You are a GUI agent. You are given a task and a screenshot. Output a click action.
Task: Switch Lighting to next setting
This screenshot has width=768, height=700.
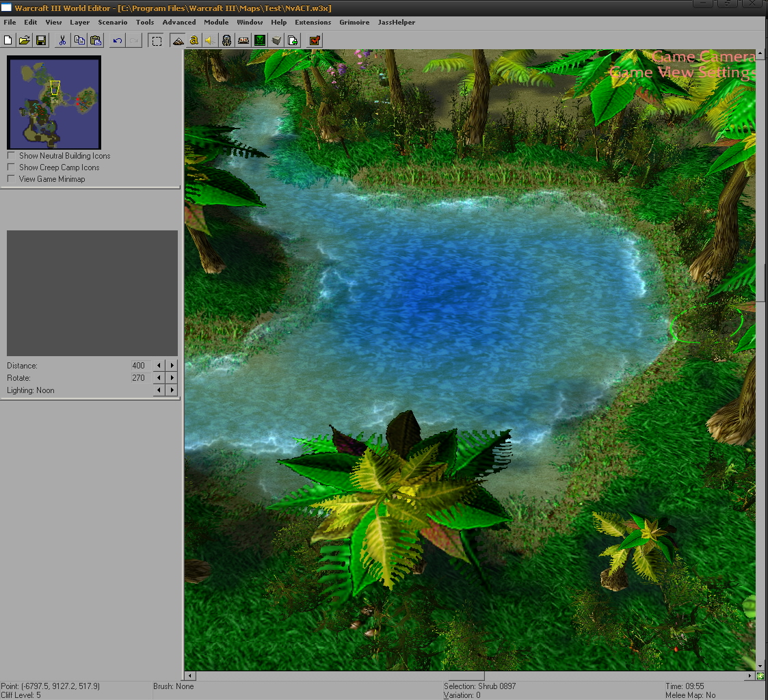[172, 390]
